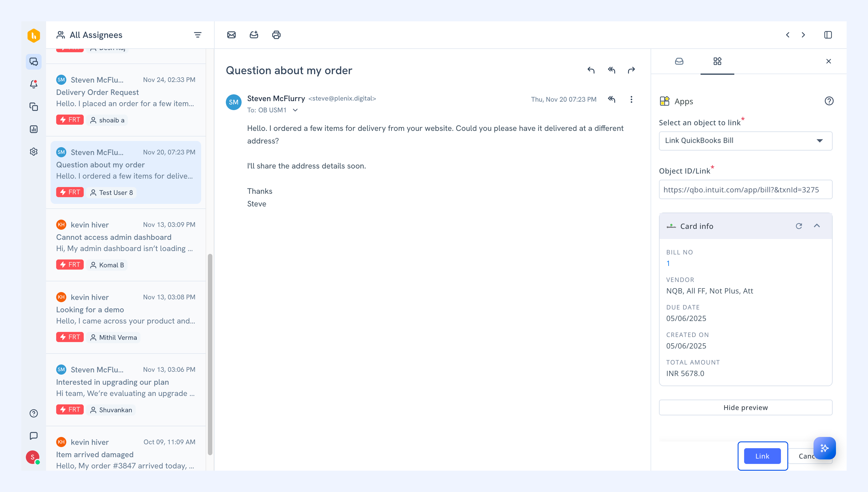868x492 pixels.
Task: Open the conversation list filter menu
Action: click(x=197, y=35)
